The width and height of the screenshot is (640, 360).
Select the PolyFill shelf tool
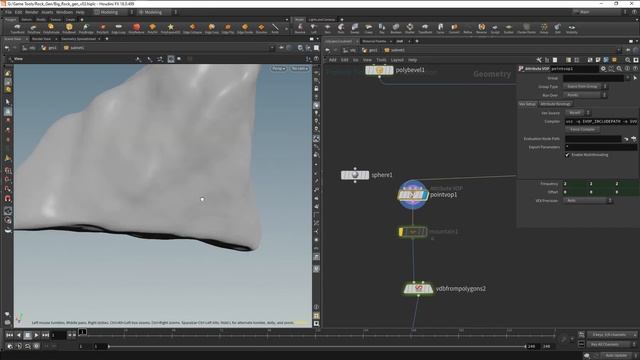click(x=152, y=28)
